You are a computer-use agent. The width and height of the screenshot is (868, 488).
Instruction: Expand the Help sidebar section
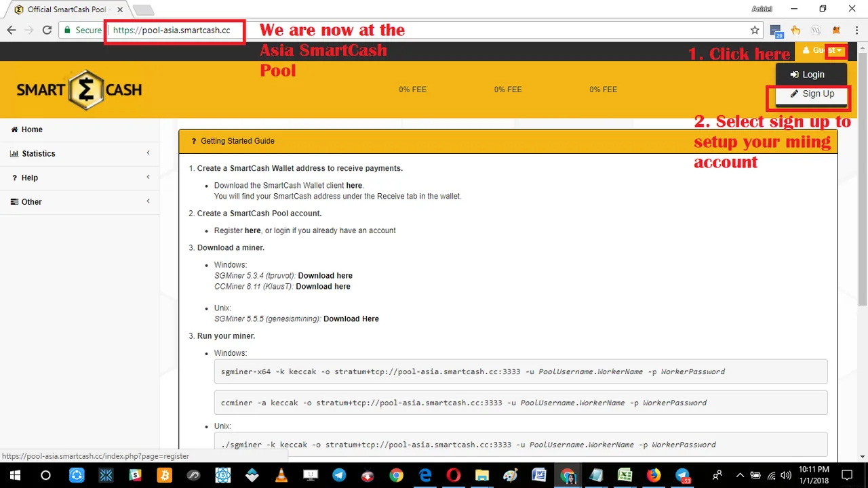(79, 178)
